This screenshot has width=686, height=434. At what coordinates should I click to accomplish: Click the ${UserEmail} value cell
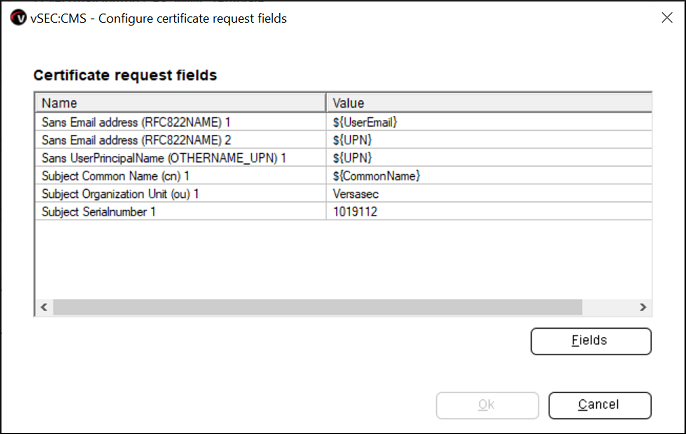click(489, 122)
